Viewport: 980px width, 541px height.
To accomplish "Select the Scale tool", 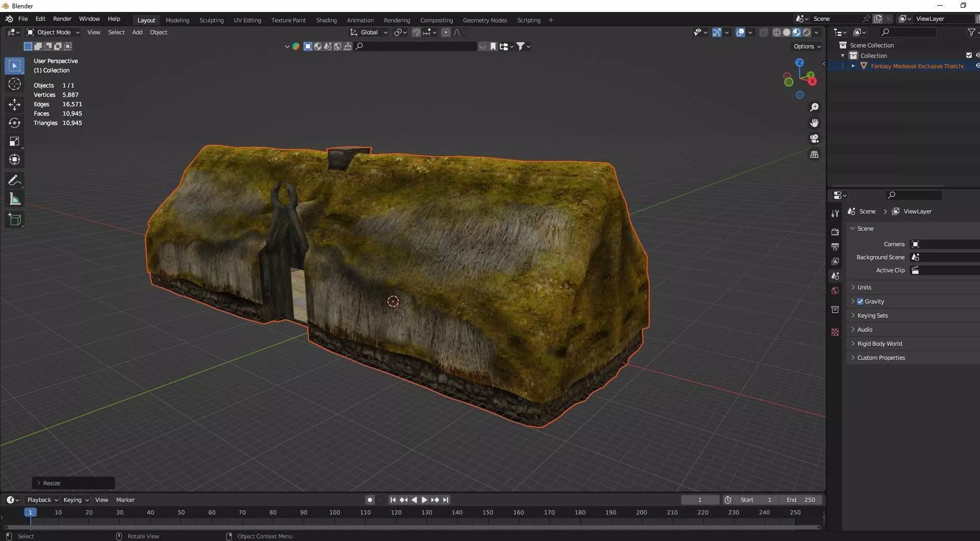I will [x=15, y=141].
